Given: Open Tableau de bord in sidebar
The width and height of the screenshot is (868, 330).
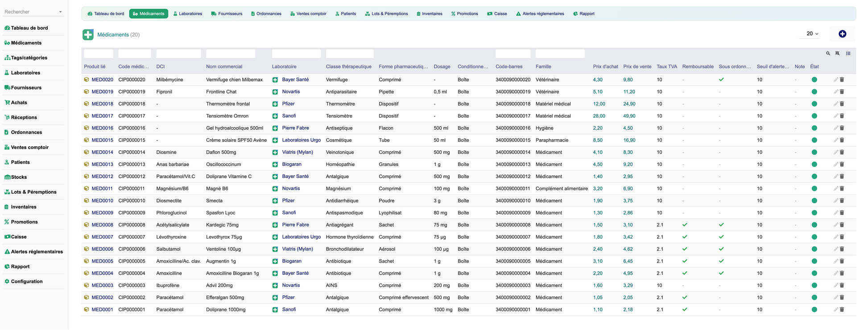Looking at the screenshot, I should 29,28.
